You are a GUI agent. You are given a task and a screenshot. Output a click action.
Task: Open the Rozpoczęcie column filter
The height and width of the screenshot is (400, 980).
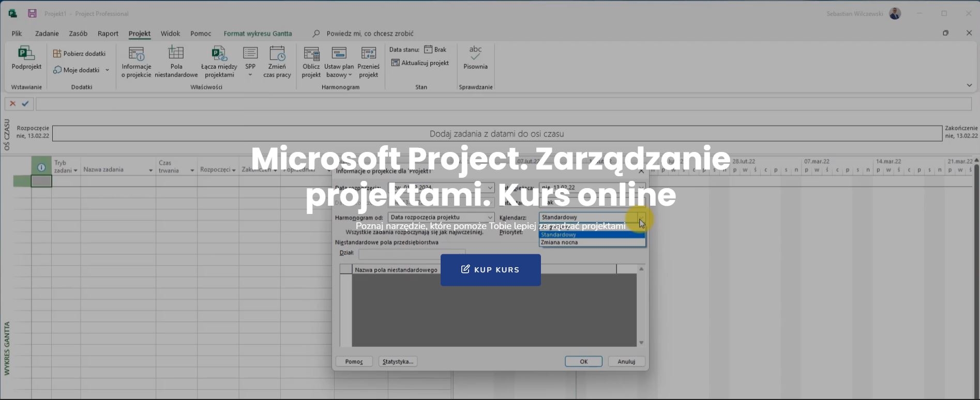point(234,171)
